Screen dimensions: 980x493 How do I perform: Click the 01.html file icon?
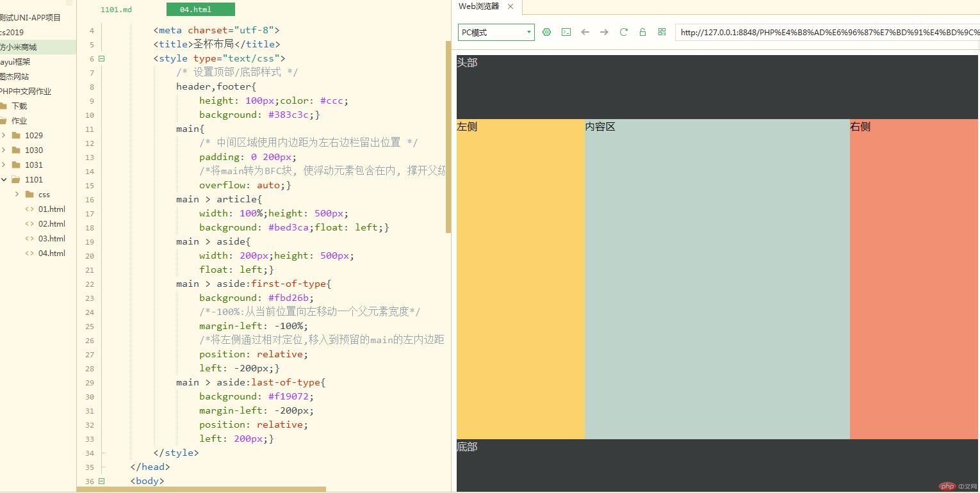tap(29, 209)
